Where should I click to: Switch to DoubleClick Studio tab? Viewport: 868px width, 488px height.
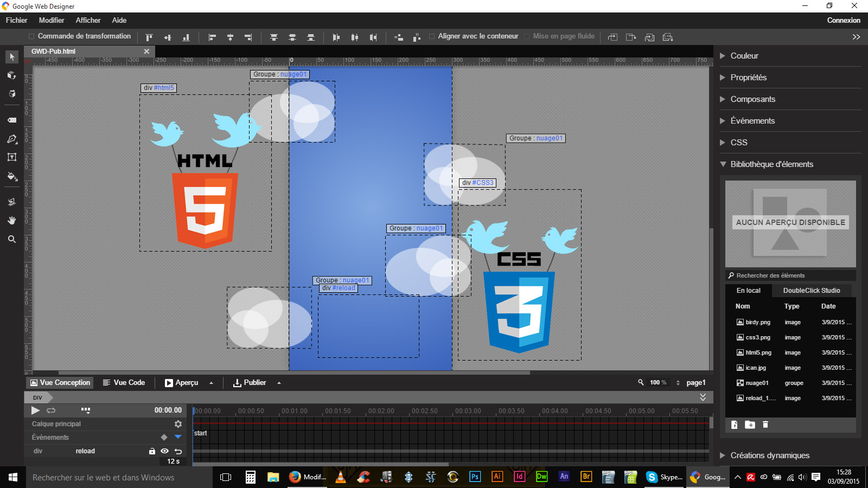[812, 291]
